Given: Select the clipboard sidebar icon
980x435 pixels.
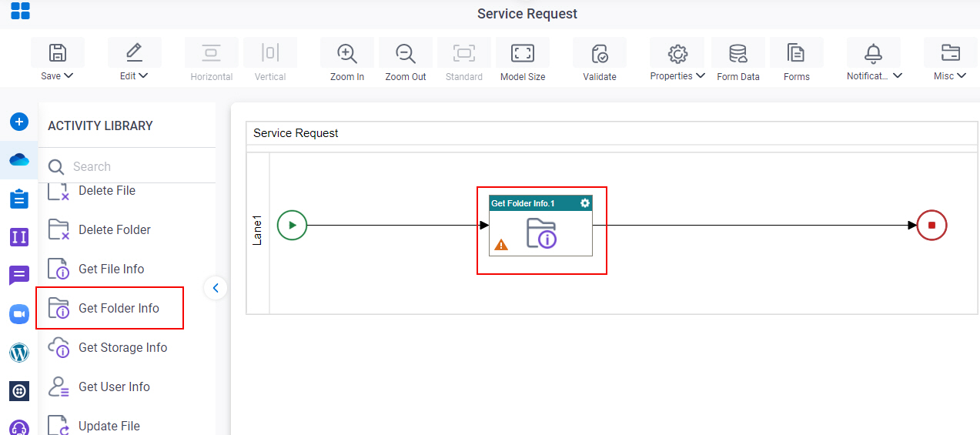Looking at the screenshot, I should [19, 199].
